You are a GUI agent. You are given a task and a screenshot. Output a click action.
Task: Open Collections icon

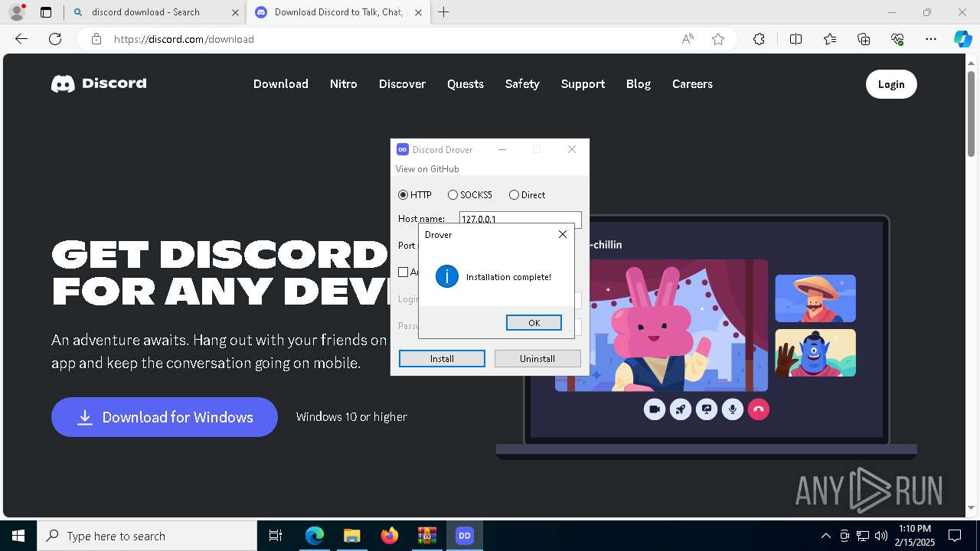[864, 39]
